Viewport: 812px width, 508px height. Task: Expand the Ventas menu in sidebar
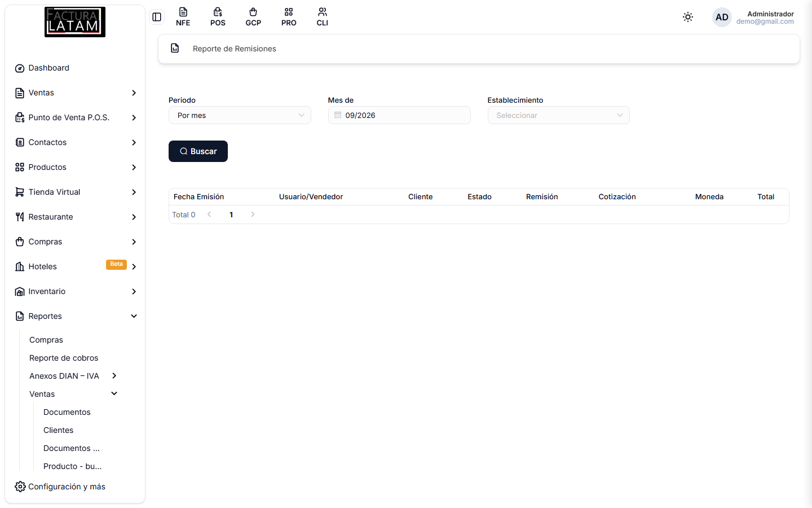76,93
